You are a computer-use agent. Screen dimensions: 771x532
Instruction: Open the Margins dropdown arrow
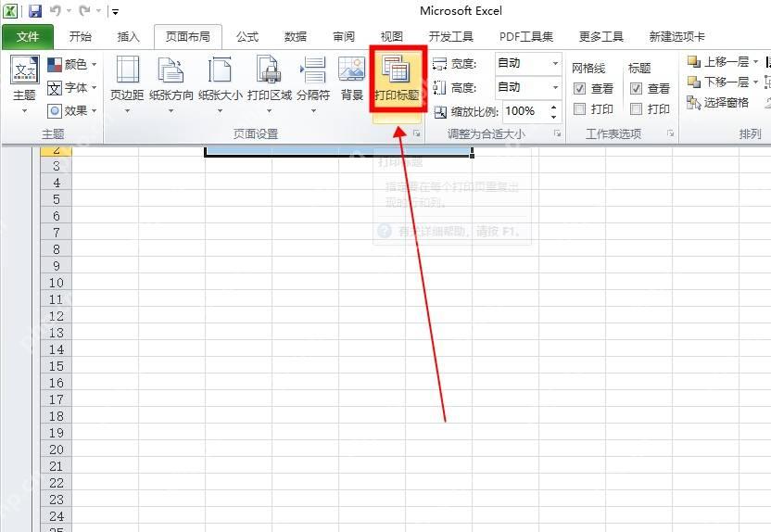click(127, 111)
